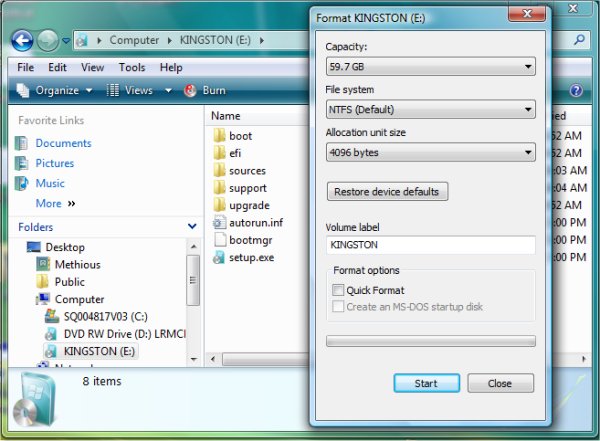Select the efi folder icon
The height and width of the screenshot is (441, 600).
pyautogui.click(x=220, y=153)
